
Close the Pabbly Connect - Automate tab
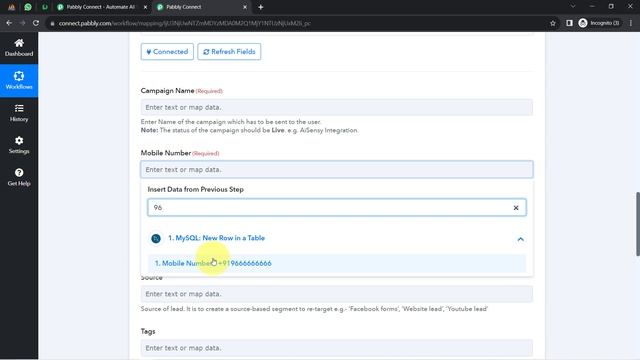coord(145,7)
